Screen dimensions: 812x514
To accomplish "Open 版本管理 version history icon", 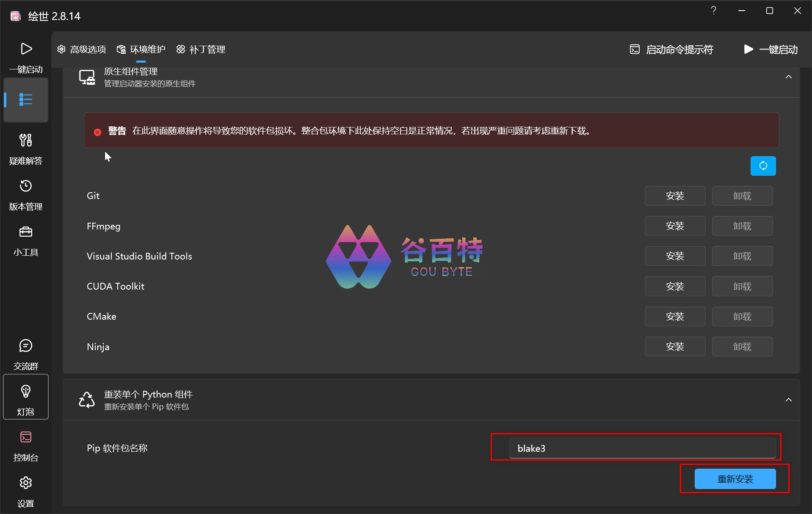I will pos(26,186).
